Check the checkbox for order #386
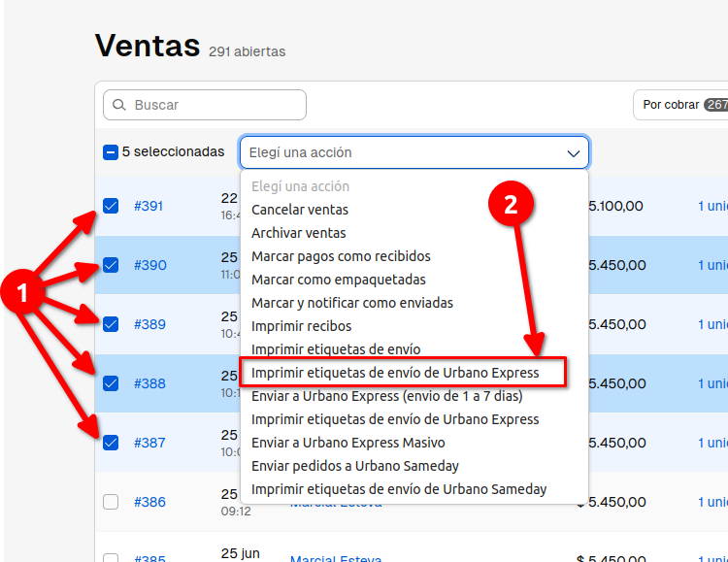 tap(111, 502)
